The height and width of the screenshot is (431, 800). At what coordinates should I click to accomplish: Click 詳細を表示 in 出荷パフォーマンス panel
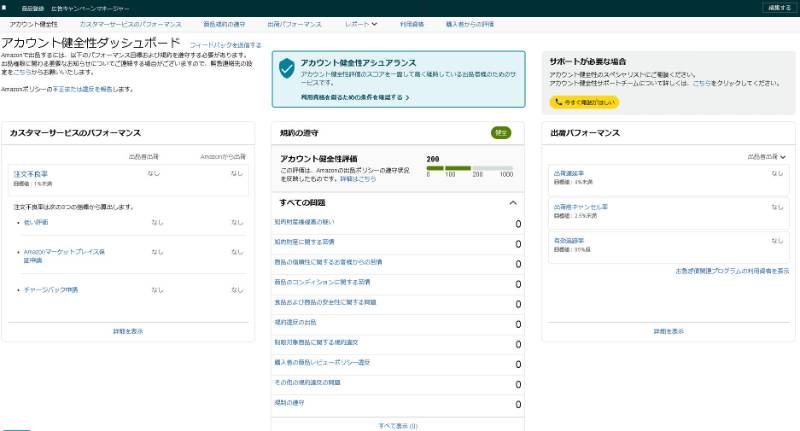click(668, 332)
